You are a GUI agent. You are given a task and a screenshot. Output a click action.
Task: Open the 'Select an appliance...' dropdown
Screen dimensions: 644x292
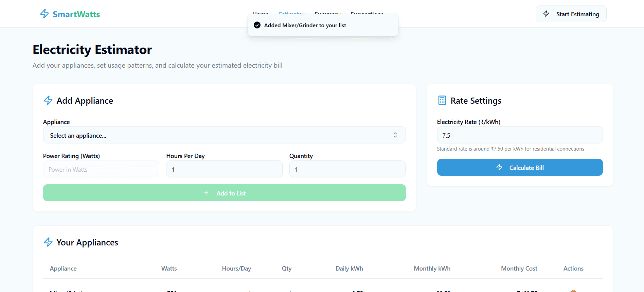coord(217,135)
